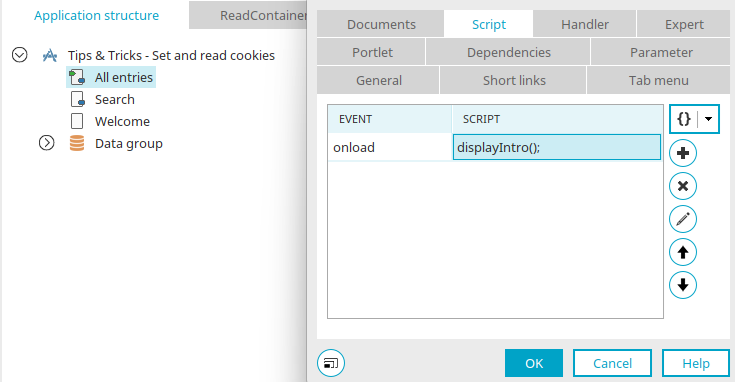Image resolution: width=735 pixels, height=382 pixels.
Task: Select All entries in application tree
Action: coord(124,77)
